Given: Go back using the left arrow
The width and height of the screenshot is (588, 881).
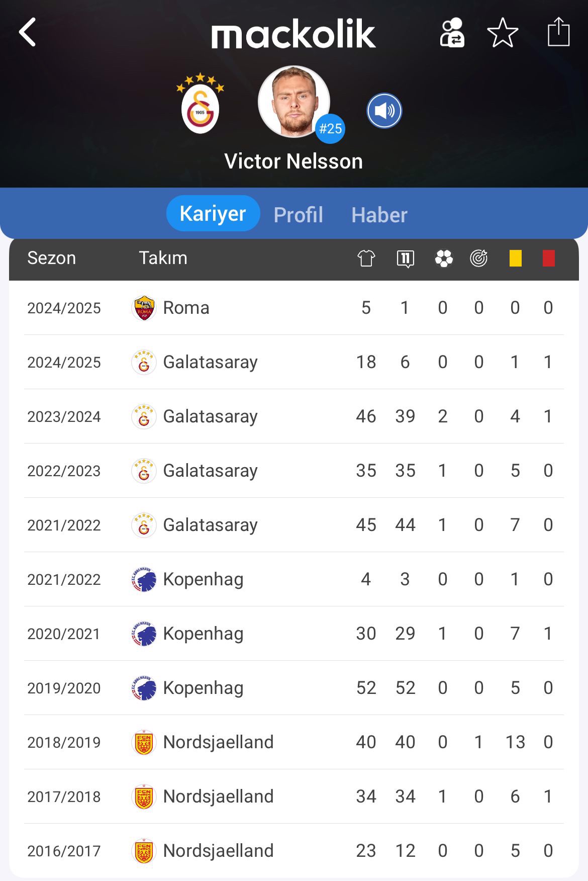Looking at the screenshot, I should 28,32.
